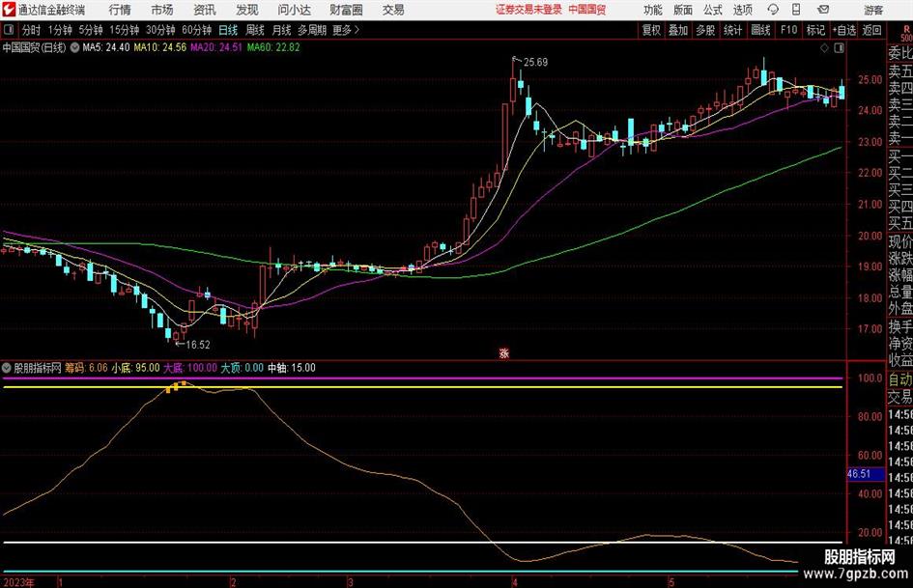Open the 问小达 menu

tap(294, 10)
